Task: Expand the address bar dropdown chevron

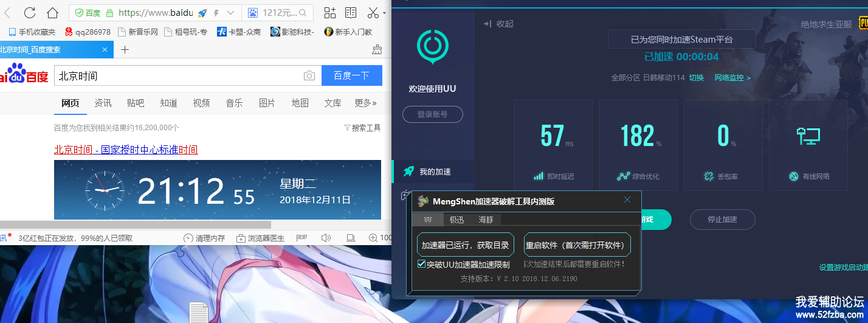Action: pyautogui.click(x=231, y=13)
